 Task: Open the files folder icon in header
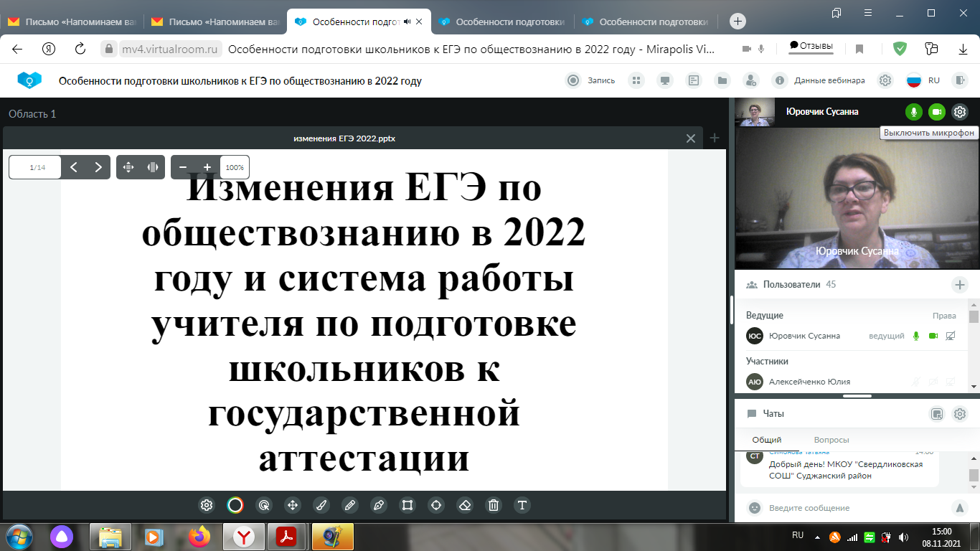722,80
